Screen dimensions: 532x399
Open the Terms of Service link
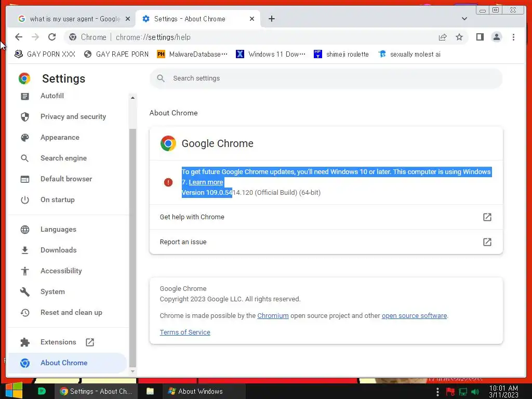185,332
